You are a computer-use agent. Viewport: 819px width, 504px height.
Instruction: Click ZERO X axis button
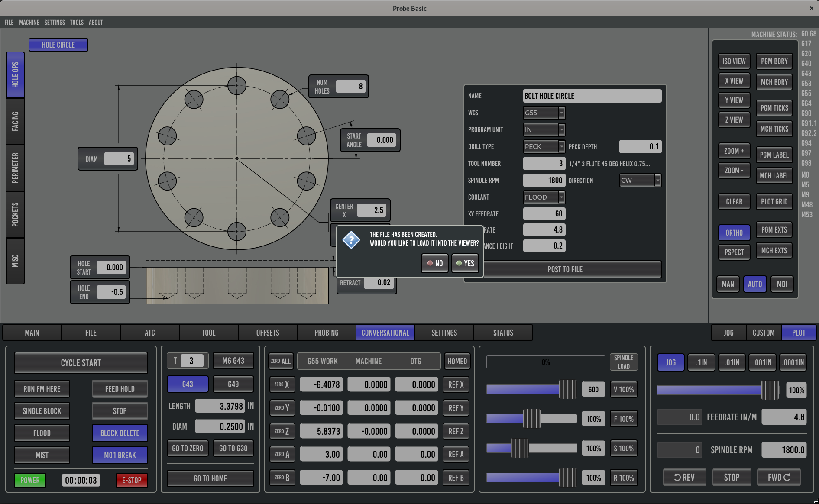pyautogui.click(x=282, y=384)
